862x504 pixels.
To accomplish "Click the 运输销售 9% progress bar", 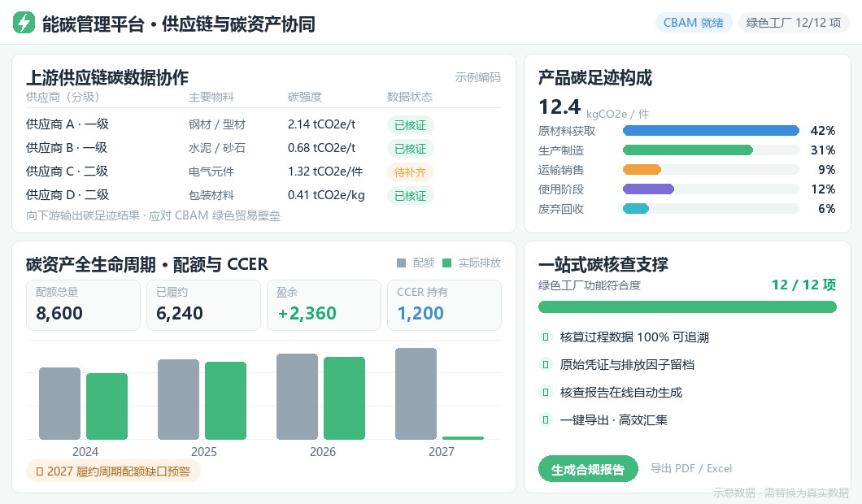I will pos(711,170).
